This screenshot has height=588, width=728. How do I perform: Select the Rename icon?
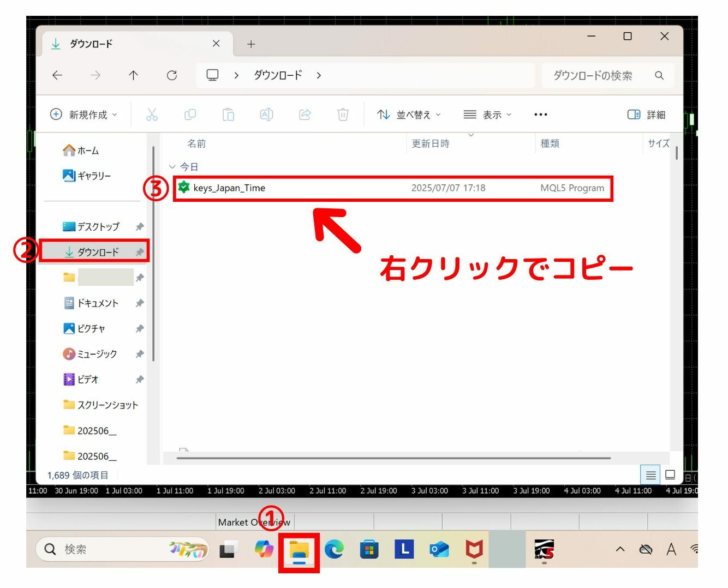pos(267,115)
